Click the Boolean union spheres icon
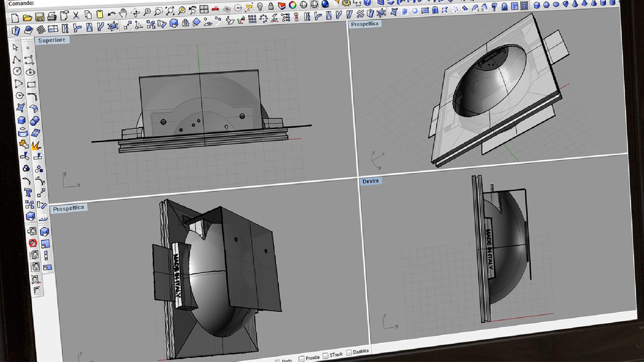Image resolution: width=644 pixels, height=362 pixels. point(34,121)
